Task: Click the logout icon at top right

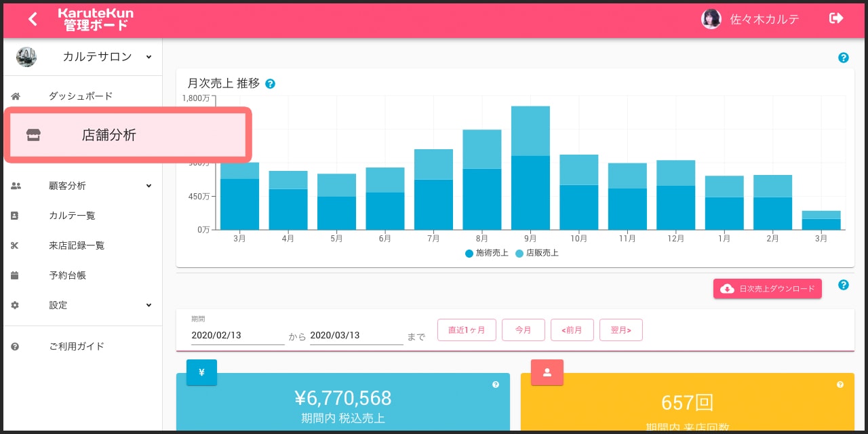Action: 835,18
